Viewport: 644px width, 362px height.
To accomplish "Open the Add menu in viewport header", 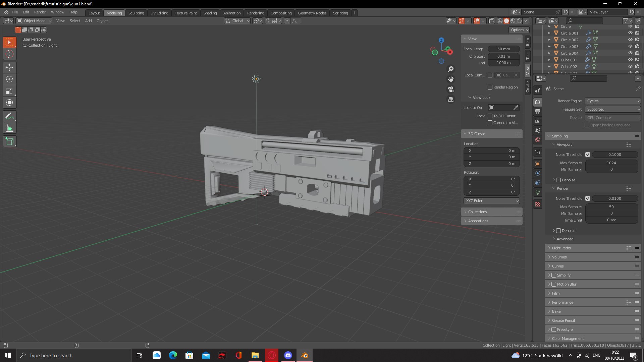I will pos(89,21).
